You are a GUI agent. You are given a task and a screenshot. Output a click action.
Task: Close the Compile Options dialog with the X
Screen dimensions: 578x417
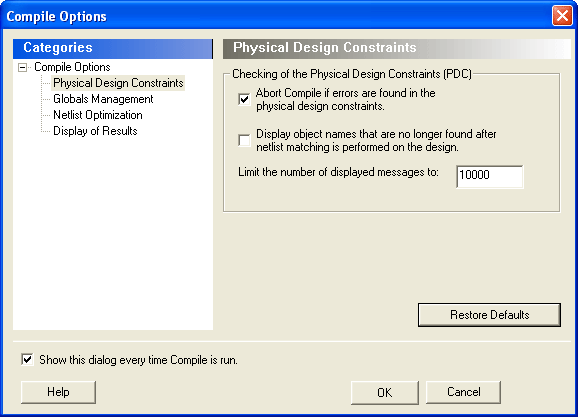coord(562,16)
